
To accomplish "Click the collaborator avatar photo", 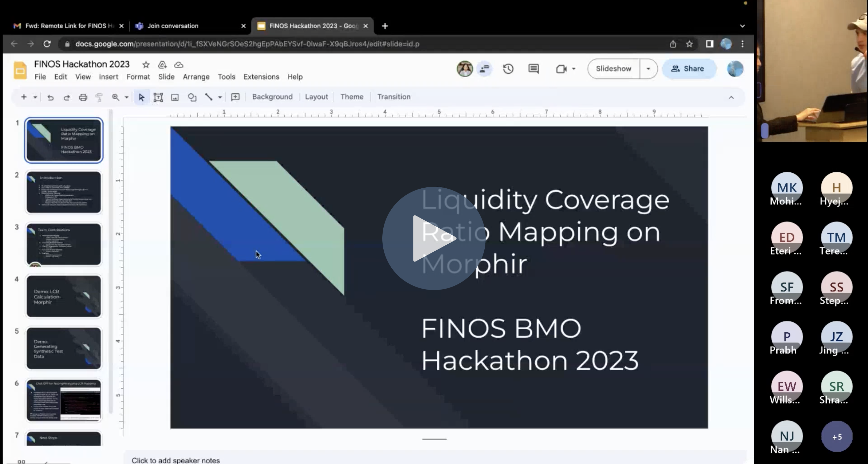I will (x=465, y=69).
